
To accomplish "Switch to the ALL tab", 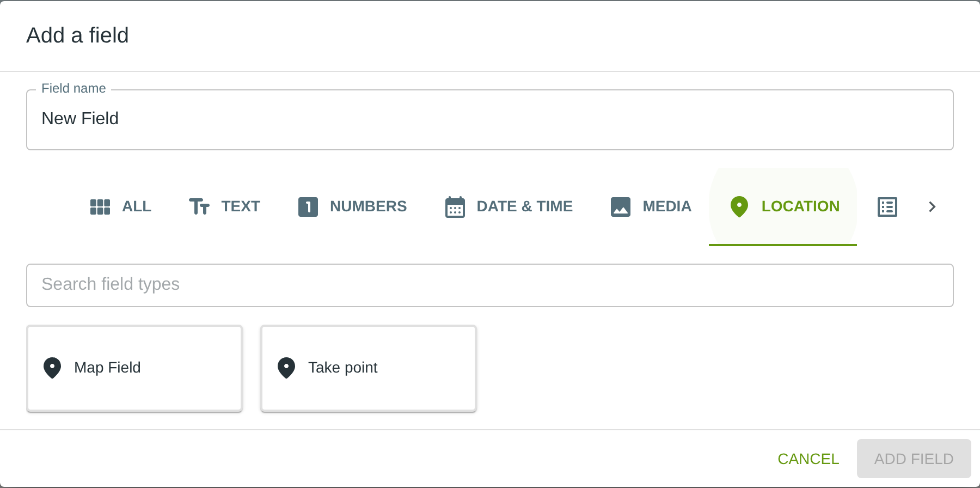I will (x=136, y=207).
